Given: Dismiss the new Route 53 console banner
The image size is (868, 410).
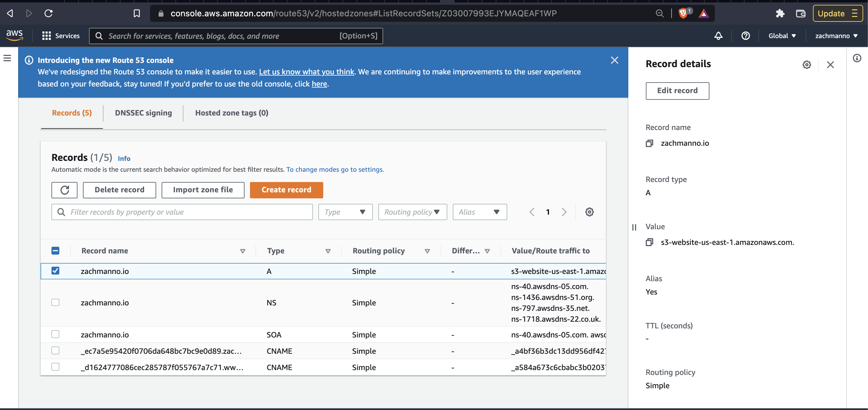Looking at the screenshot, I should [x=614, y=60].
